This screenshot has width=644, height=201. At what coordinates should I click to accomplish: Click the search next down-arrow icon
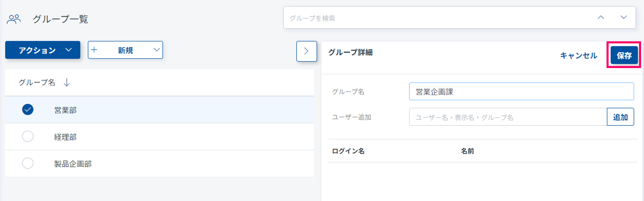click(624, 17)
